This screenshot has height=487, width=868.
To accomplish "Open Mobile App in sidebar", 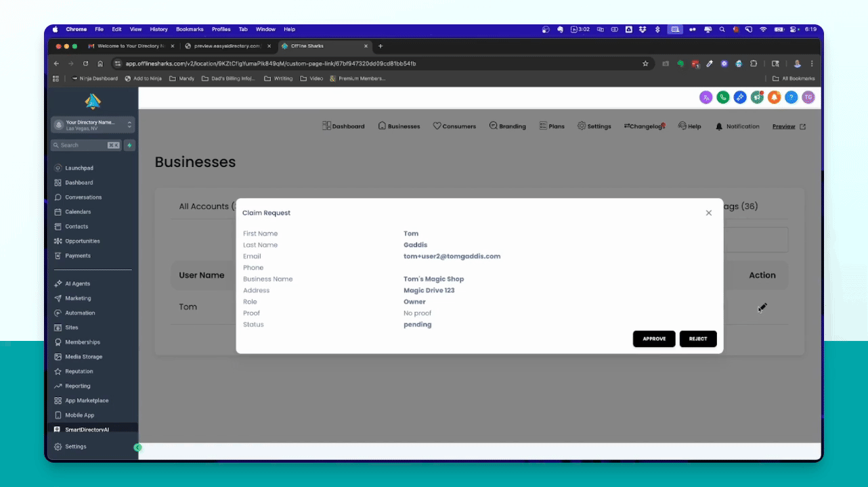I will pos(79,415).
